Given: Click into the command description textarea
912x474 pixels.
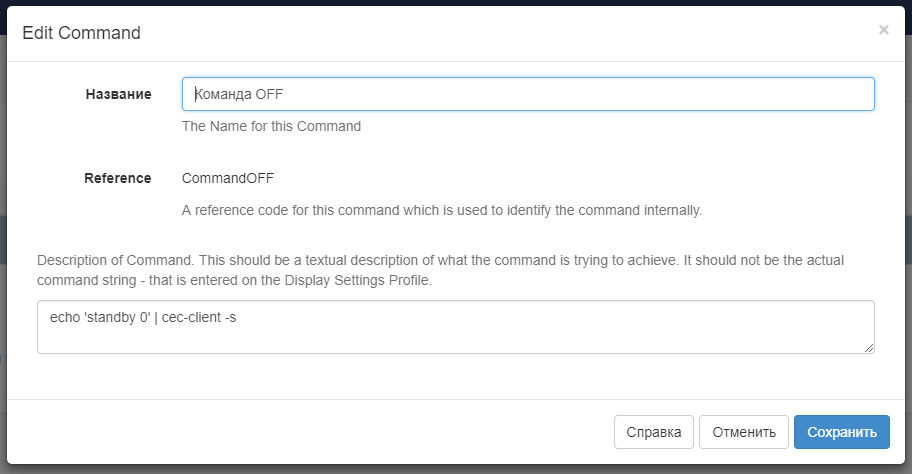Looking at the screenshot, I should pyautogui.click(x=456, y=327).
